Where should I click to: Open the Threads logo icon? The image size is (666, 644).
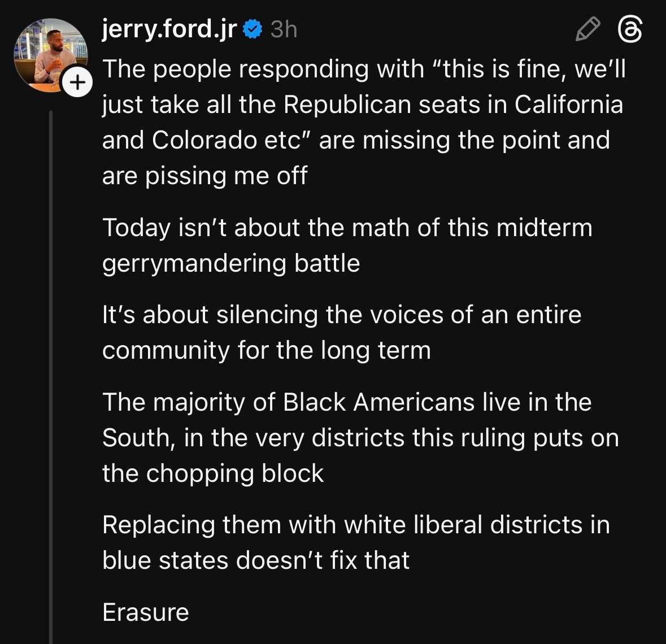[x=630, y=29]
